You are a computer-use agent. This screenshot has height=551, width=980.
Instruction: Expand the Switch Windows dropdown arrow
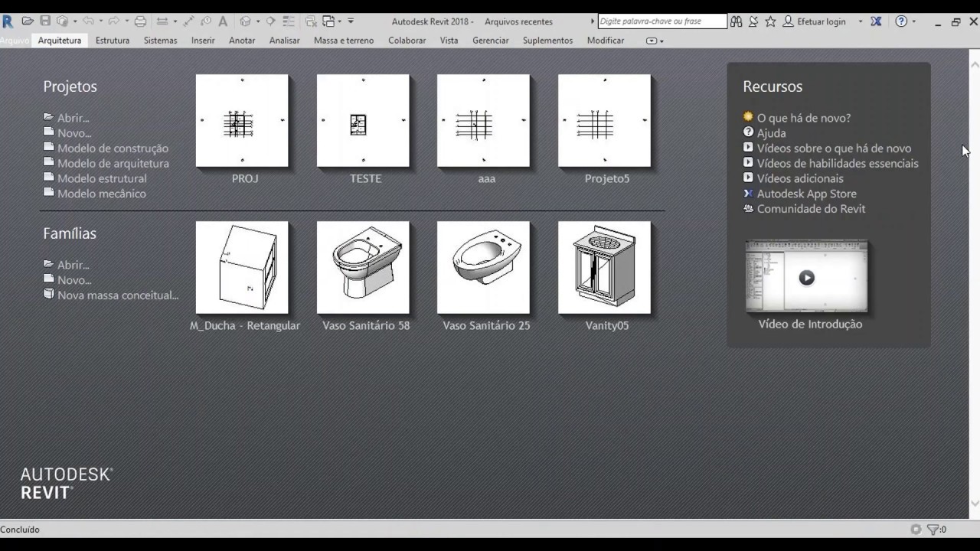tap(340, 21)
